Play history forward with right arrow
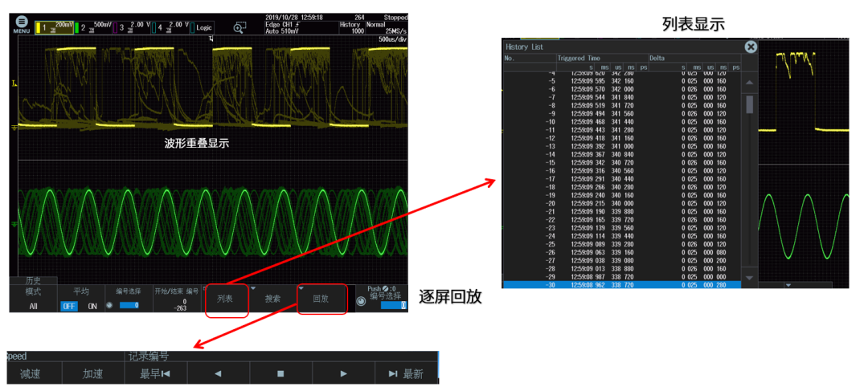 tap(343, 373)
